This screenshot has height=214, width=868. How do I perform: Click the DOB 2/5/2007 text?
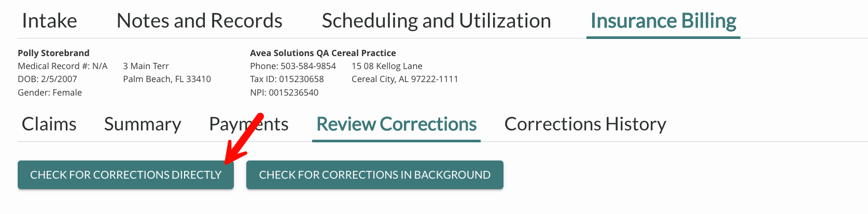(x=47, y=79)
